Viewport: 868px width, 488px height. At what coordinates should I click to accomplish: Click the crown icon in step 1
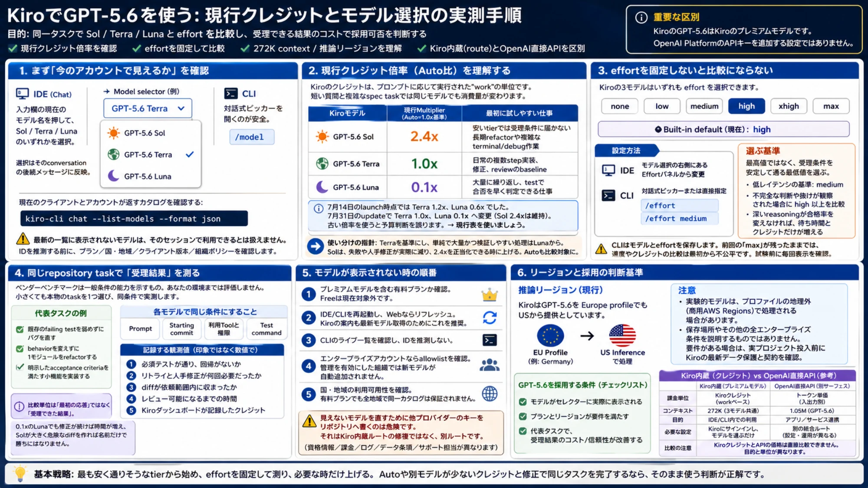pyautogui.click(x=490, y=295)
